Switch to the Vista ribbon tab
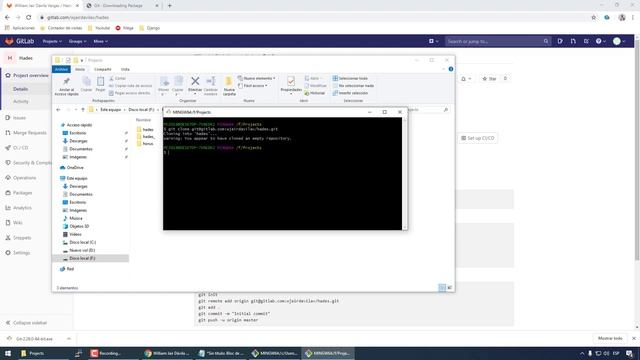The image size is (640, 360). click(x=125, y=69)
